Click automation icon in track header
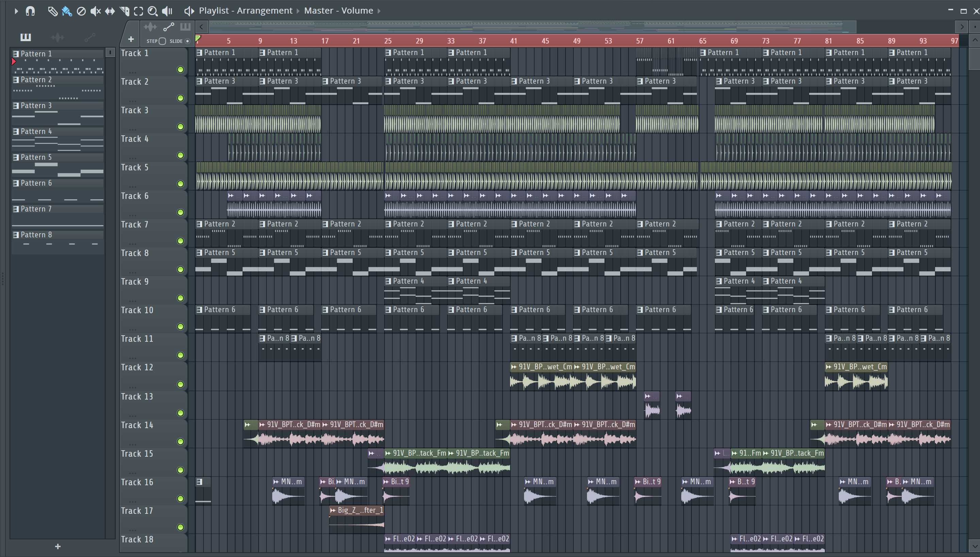The width and height of the screenshot is (980, 557). coord(168,27)
